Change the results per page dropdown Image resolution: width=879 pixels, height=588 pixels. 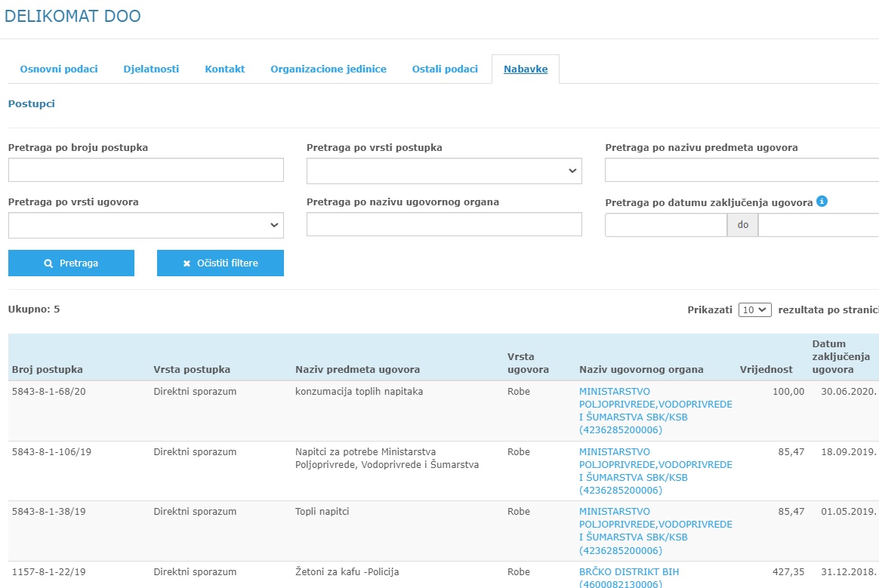[x=754, y=309]
